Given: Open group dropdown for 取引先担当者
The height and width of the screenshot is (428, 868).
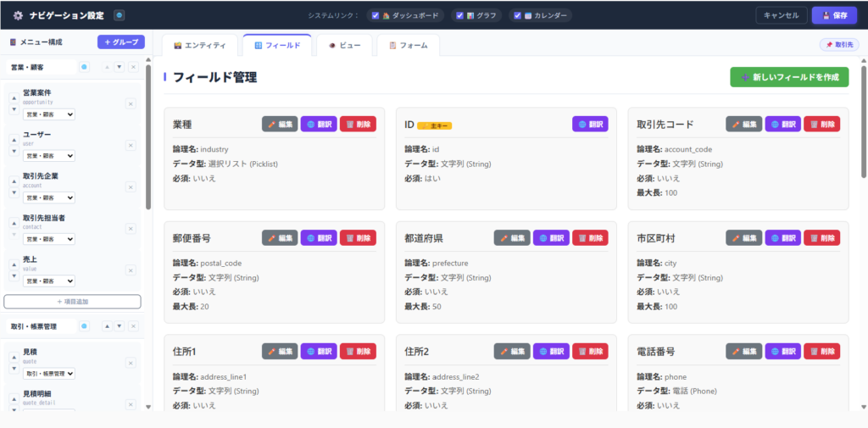Looking at the screenshot, I should [49, 239].
